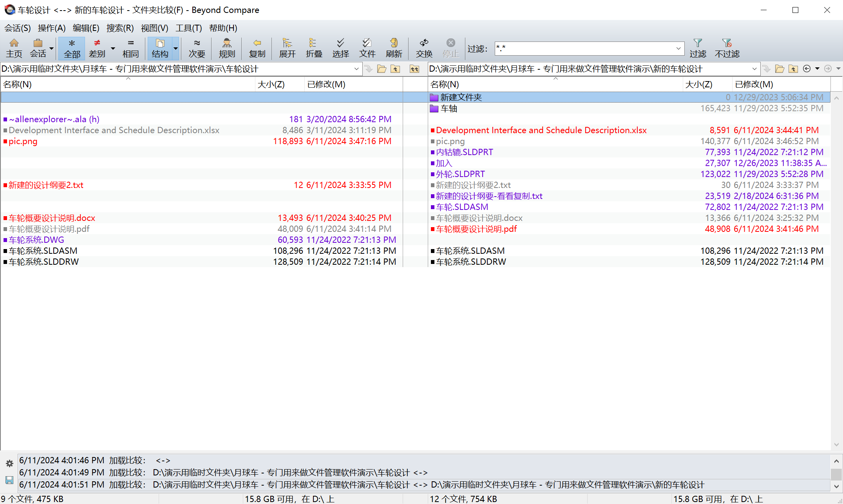
Task: Click the log panel gear icon
Action: click(9, 464)
